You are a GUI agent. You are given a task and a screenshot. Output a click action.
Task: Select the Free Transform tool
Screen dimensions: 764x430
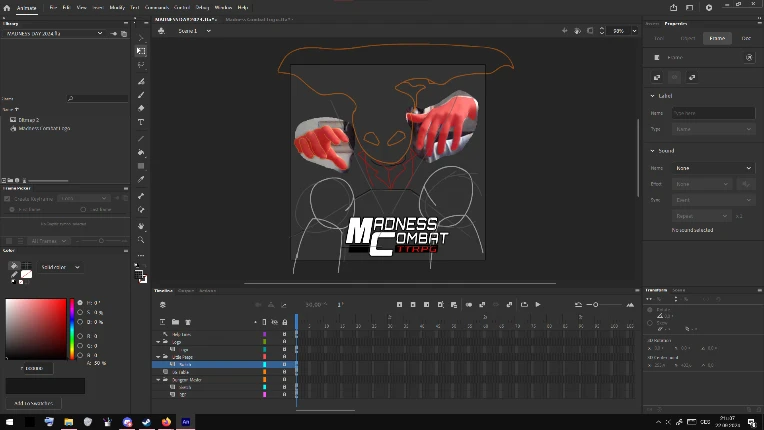point(141,51)
